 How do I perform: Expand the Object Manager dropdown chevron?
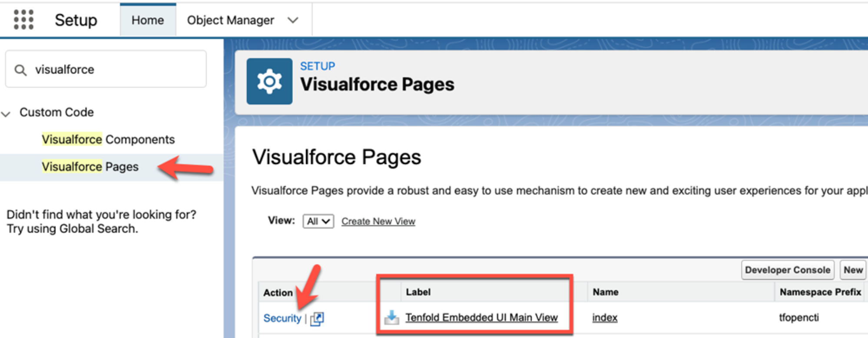[293, 20]
